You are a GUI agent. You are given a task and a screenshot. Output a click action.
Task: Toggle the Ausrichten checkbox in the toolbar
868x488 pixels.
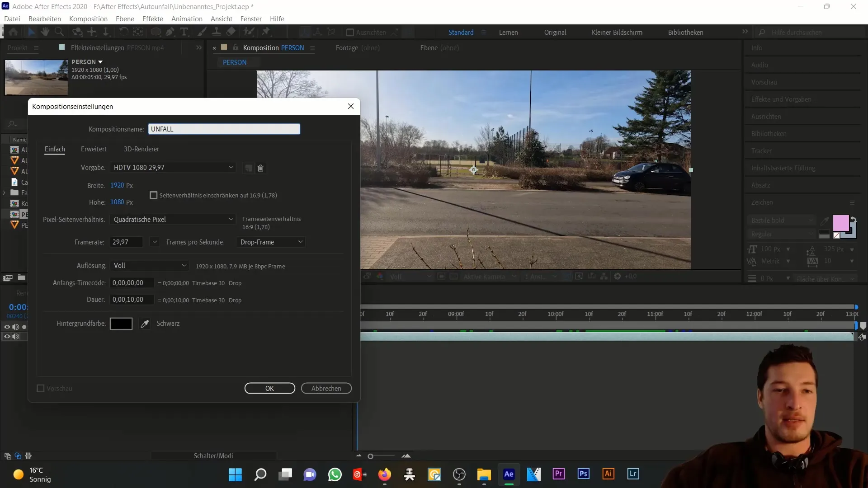(350, 33)
